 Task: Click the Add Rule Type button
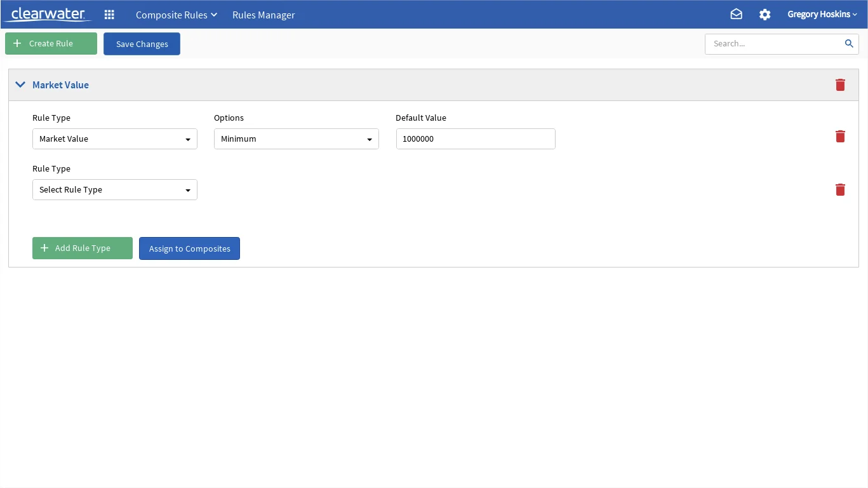pos(83,248)
